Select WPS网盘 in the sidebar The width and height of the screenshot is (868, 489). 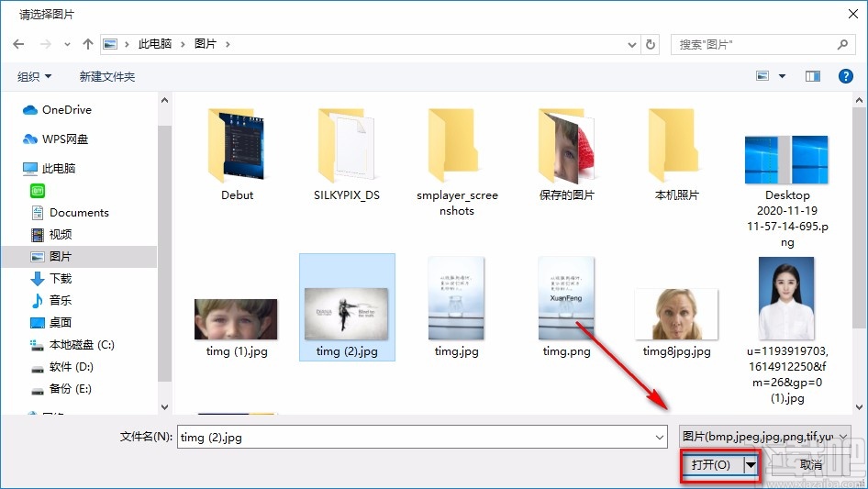click(55, 139)
